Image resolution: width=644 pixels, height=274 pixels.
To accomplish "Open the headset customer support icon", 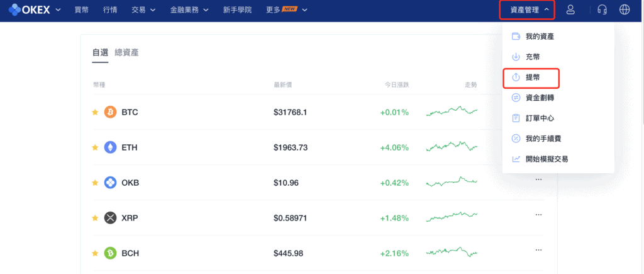I will point(602,10).
